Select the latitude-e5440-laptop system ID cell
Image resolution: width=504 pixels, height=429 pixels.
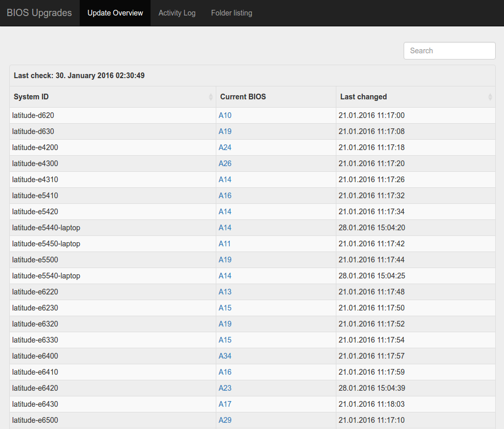click(113, 228)
